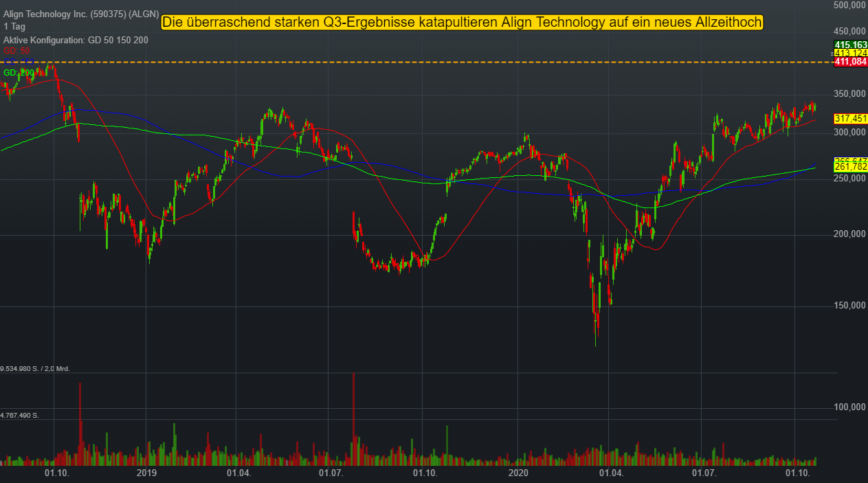
Task: Click the yellow 413,124 price tag
Action: coord(850,53)
